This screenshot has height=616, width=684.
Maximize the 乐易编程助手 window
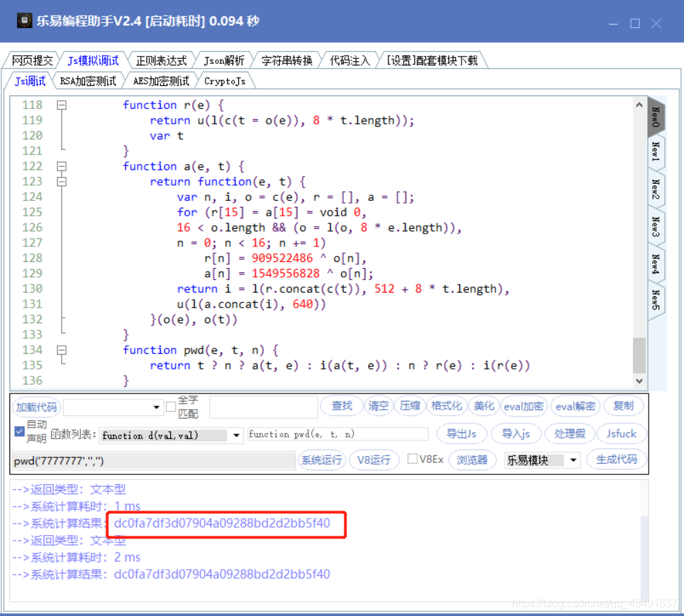635,23
